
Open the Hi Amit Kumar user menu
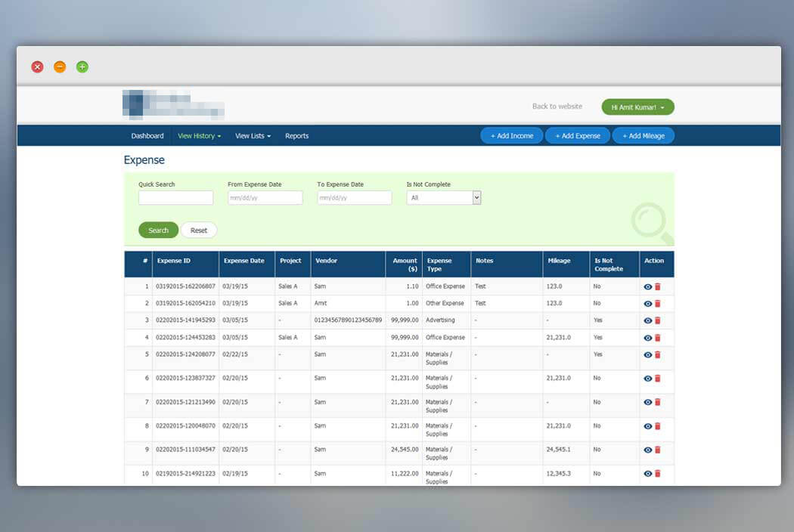[x=637, y=107]
